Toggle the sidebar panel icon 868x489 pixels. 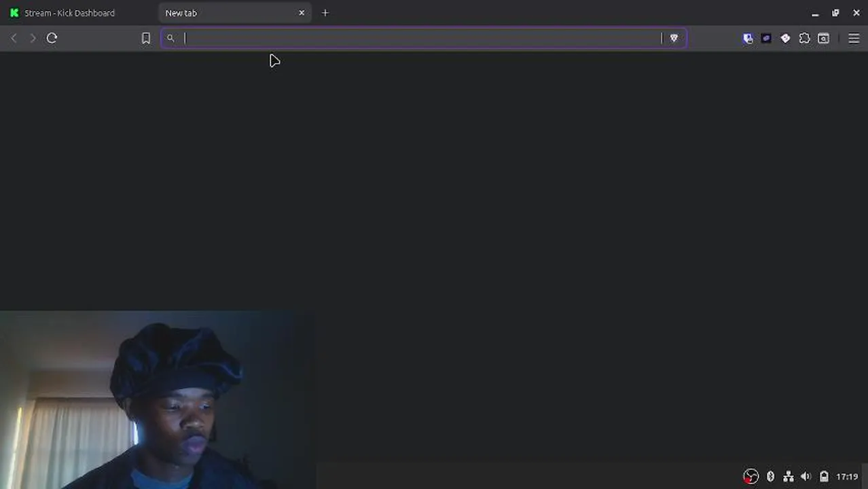[x=823, y=39]
